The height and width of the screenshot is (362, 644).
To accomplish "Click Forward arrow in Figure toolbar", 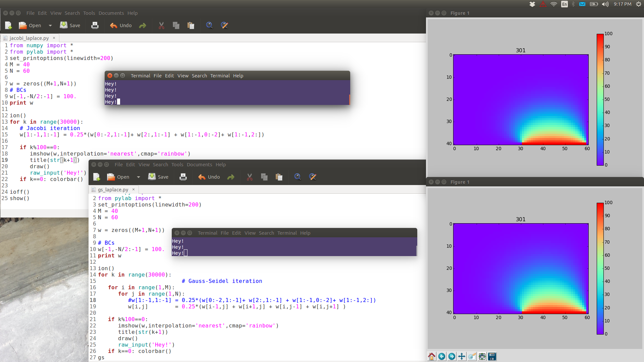I will [452, 356].
